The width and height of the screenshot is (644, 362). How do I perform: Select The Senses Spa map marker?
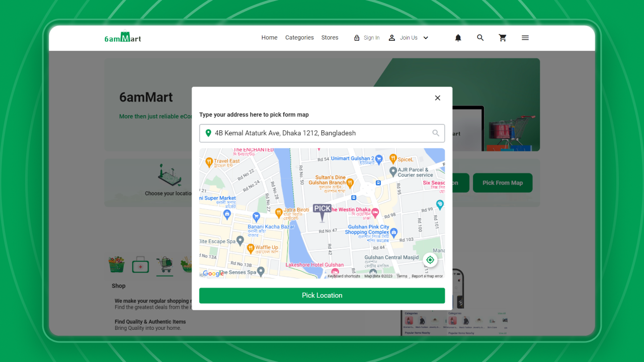tap(261, 271)
